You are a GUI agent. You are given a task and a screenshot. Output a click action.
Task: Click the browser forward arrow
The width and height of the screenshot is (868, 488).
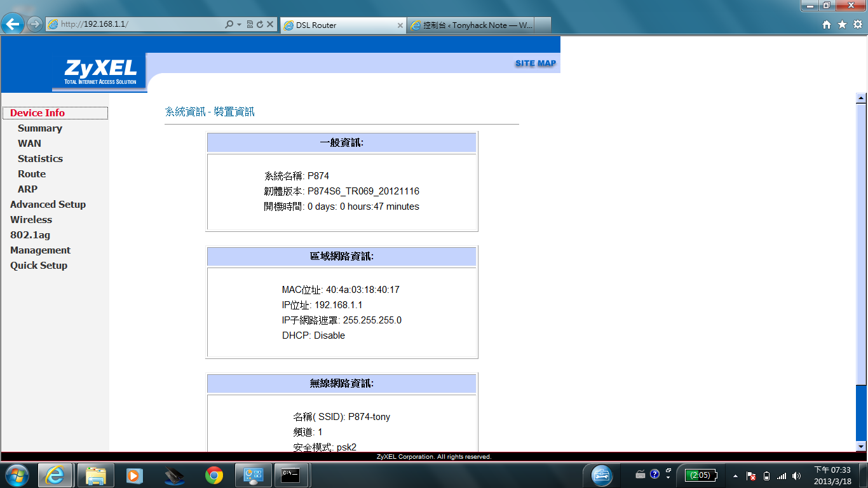(x=35, y=24)
